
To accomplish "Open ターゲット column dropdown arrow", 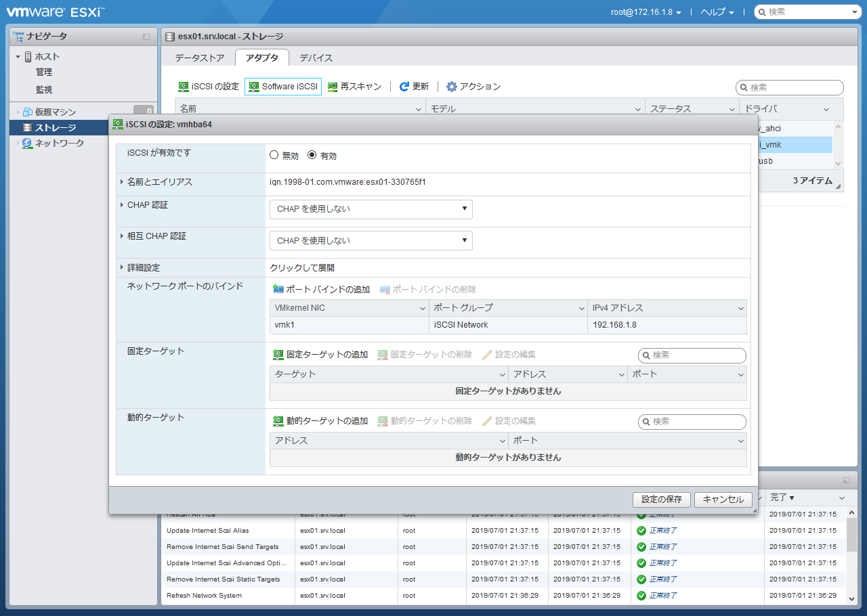I will (x=502, y=374).
